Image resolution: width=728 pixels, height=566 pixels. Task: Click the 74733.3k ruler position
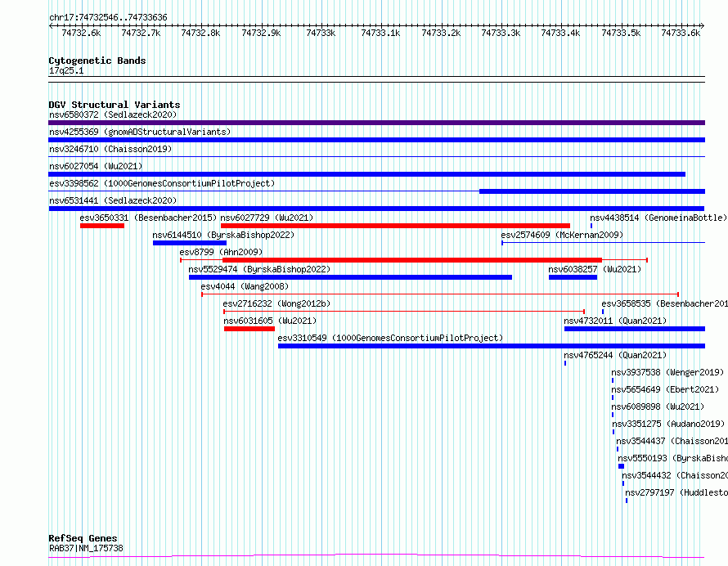point(501,33)
